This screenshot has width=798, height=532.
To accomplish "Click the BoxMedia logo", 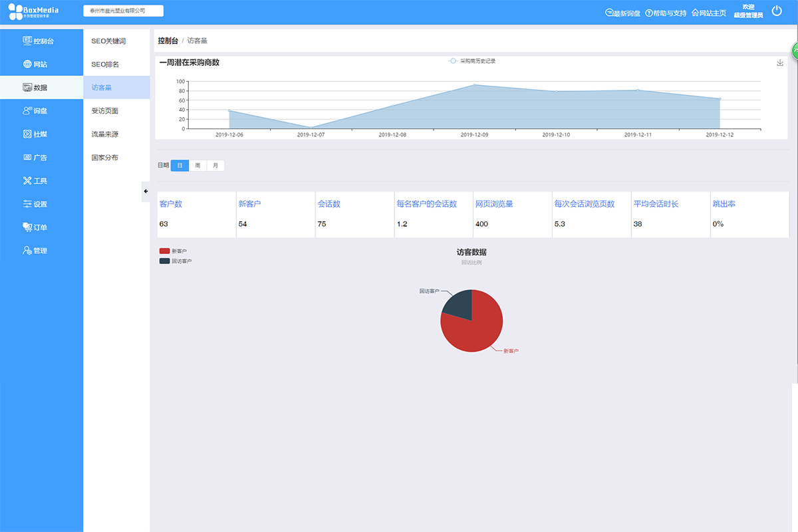I will (33, 11).
